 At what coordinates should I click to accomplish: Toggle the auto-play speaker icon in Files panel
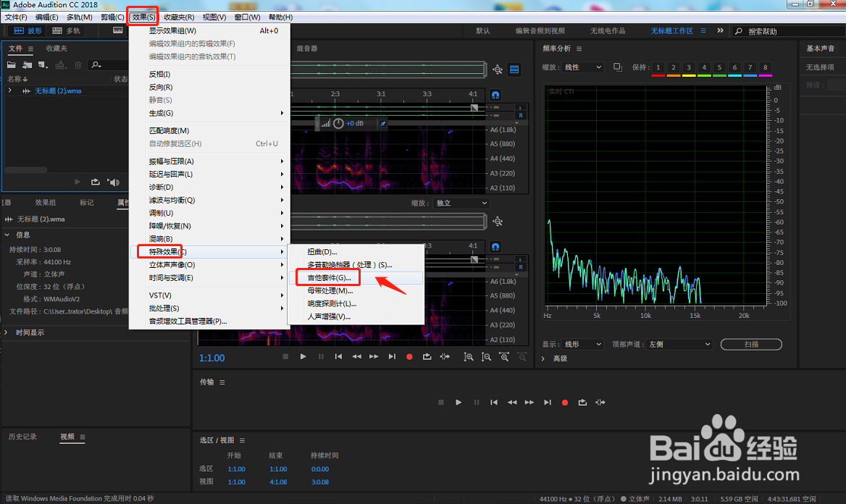point(113,182)
